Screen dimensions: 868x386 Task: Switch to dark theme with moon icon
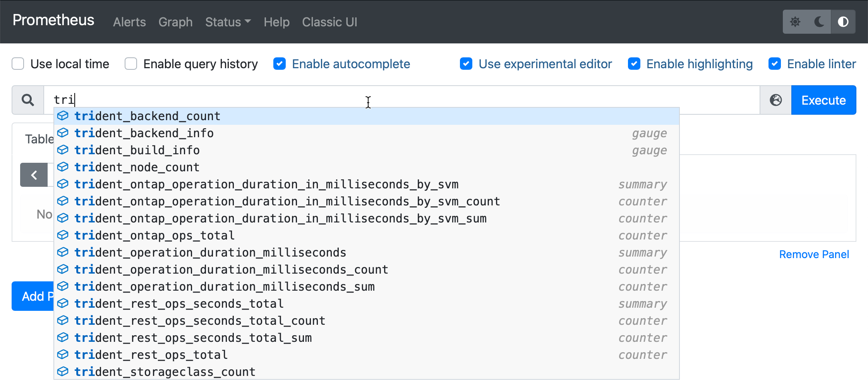819,22
